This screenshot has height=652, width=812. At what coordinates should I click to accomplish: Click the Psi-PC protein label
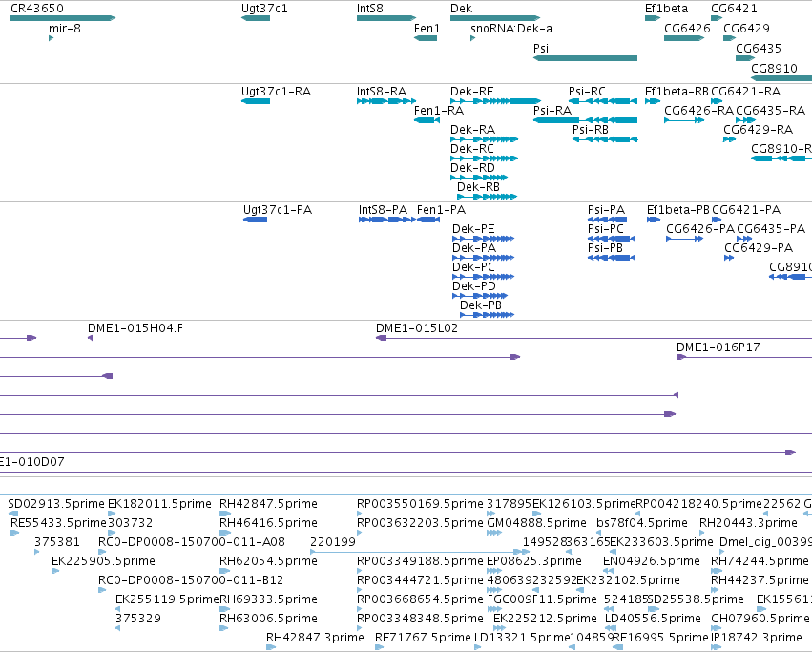pyautogui.click(x=606, y=229)
